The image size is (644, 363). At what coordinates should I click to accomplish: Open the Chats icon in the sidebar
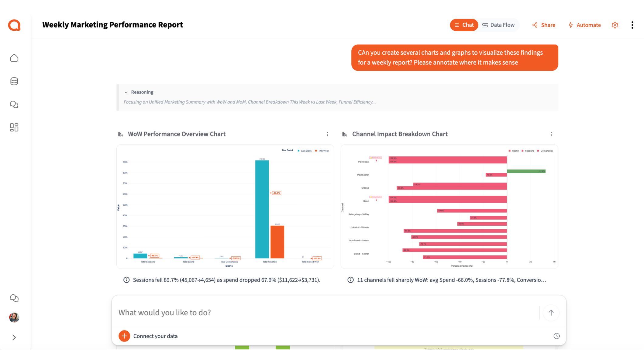pyautogui.click(x=14, y=104)
